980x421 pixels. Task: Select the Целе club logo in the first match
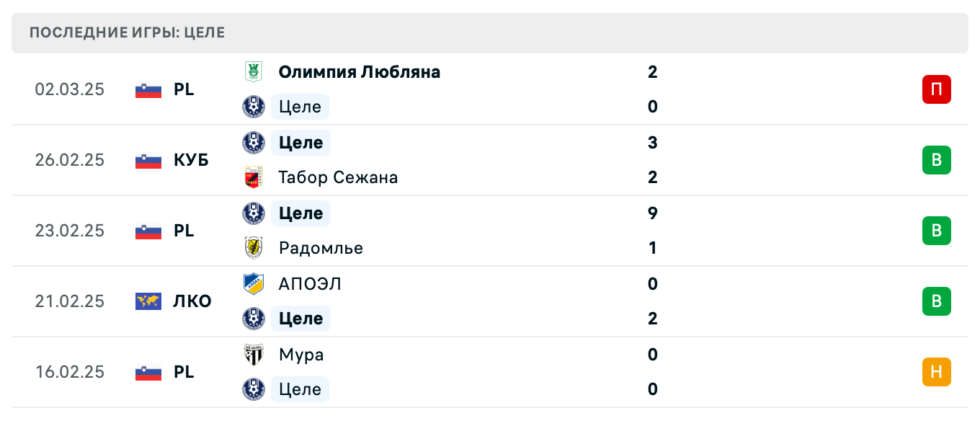pos(254,107)
